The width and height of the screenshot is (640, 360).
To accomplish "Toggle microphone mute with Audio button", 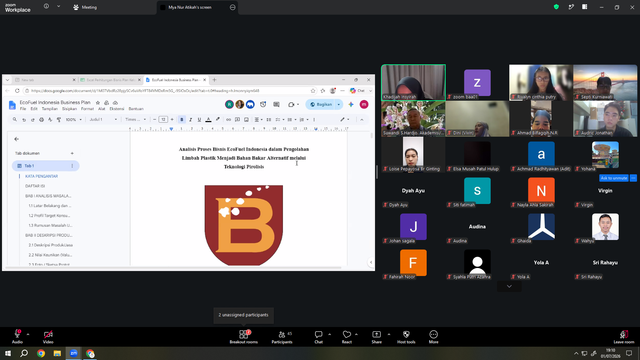I will click(17, 337).
